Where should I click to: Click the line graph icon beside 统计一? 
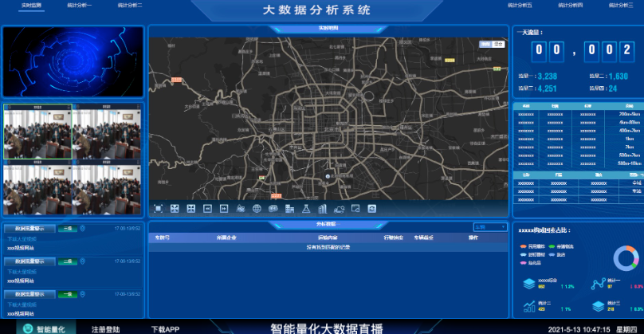point(598,284)
